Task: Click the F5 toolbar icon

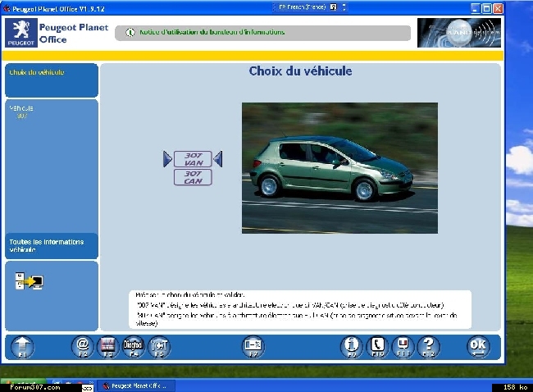Action: 159,347
